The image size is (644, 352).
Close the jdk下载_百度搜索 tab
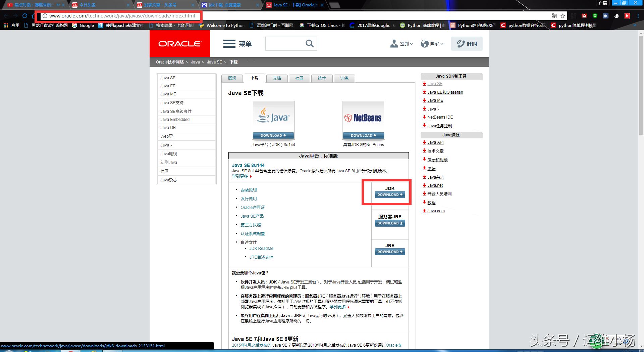click(257, 5)
